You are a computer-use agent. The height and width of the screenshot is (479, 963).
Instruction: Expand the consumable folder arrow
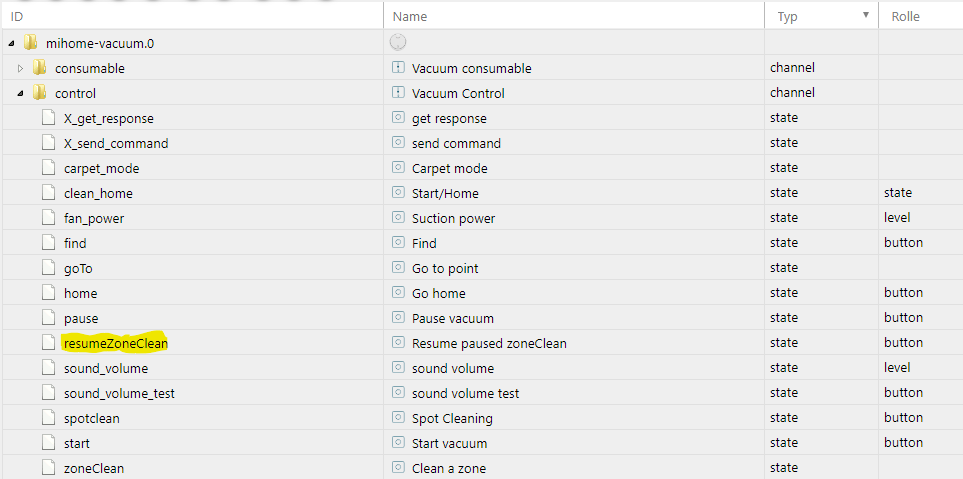coord(20,68)
